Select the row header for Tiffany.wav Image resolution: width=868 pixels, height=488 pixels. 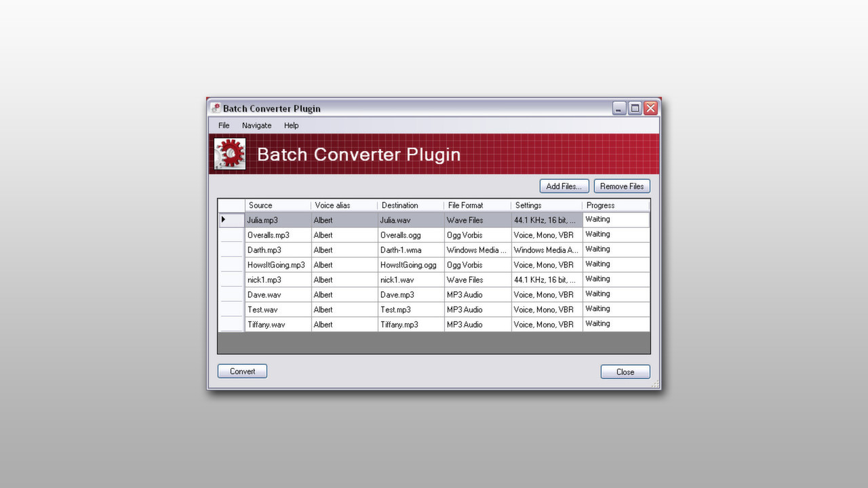tap(231, 325)
